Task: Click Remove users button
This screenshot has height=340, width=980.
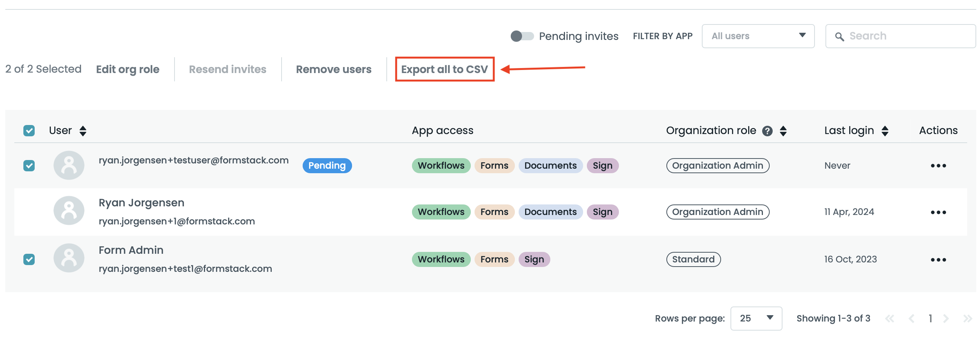Action: [x=333, y=69]
